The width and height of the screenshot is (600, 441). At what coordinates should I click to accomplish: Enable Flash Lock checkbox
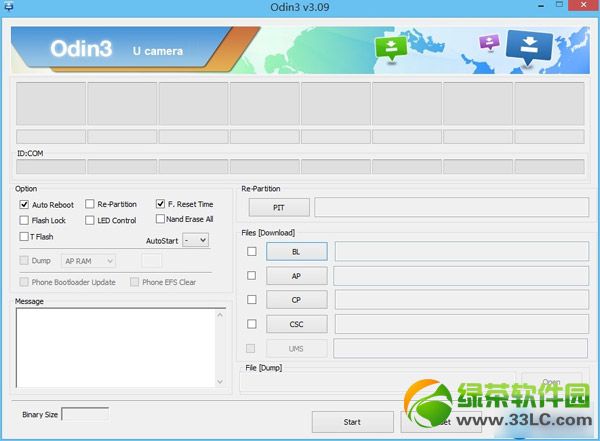[24, 220]
